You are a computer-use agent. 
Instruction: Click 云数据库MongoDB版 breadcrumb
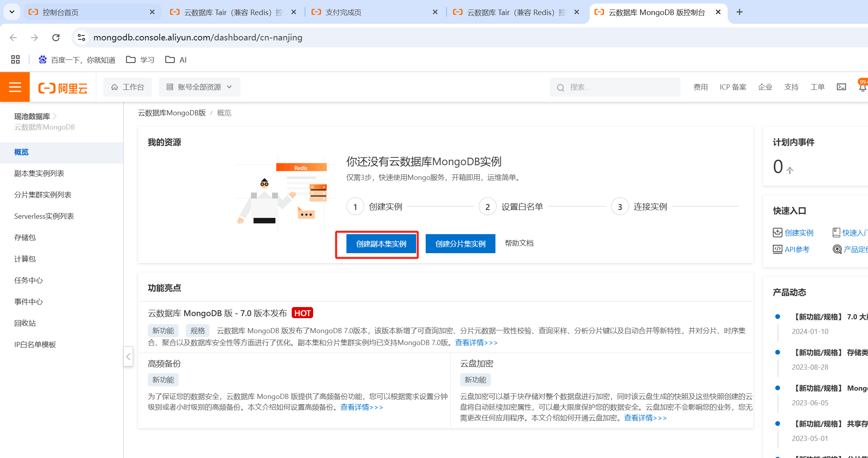point(172,113)
